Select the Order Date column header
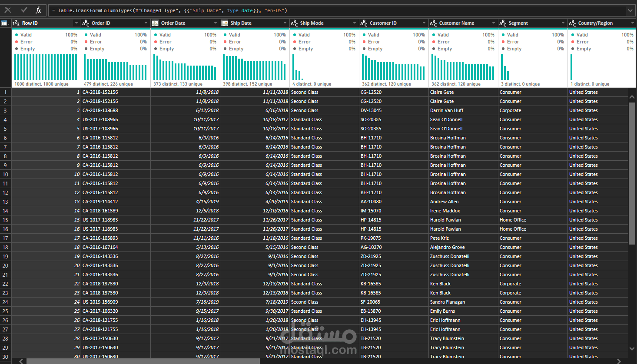 [x=185, y=23]
